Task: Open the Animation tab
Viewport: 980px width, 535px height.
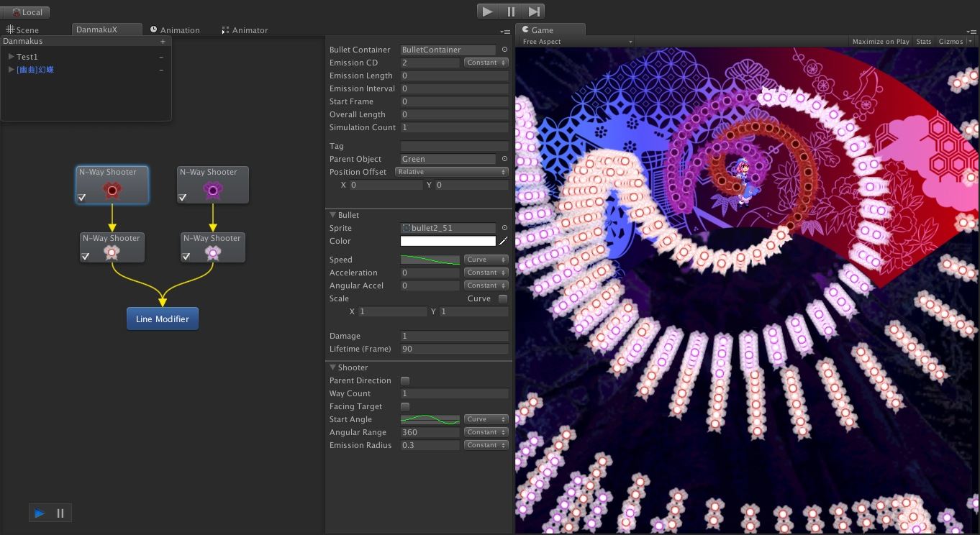Action: 175,30
